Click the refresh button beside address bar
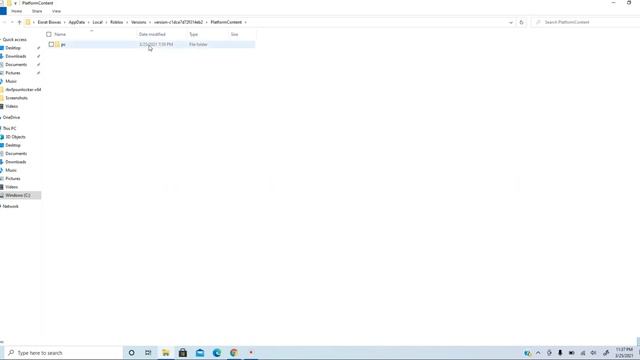The height and width of the screenshot is (360, 640). pyautogui.click(x=521, y=22)
